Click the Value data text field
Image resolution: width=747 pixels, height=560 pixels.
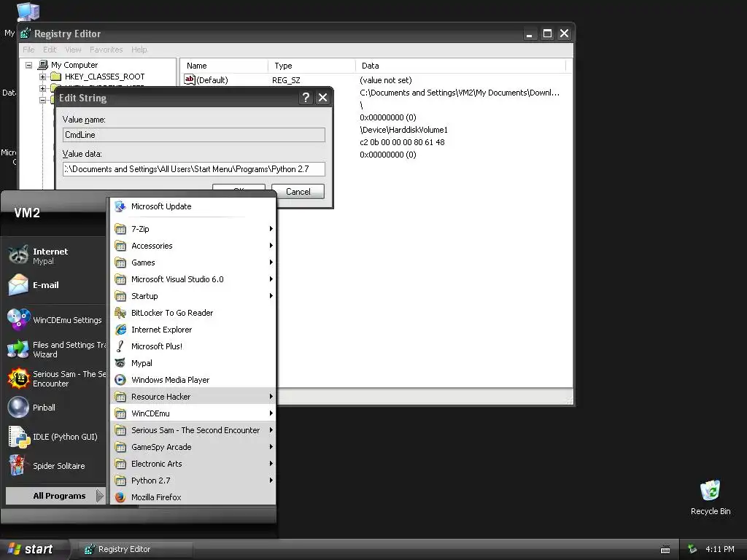click(x=194, y=169)
